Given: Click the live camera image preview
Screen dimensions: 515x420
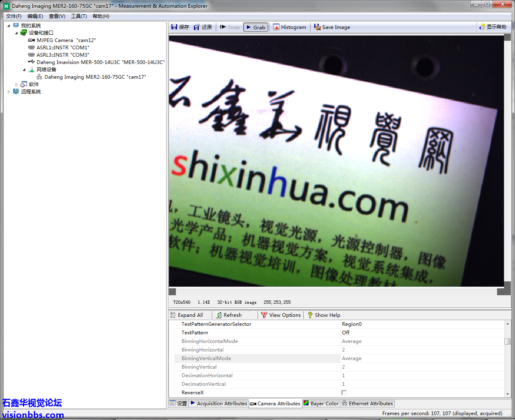Looking at the screenshot, I should pos(336,161).
